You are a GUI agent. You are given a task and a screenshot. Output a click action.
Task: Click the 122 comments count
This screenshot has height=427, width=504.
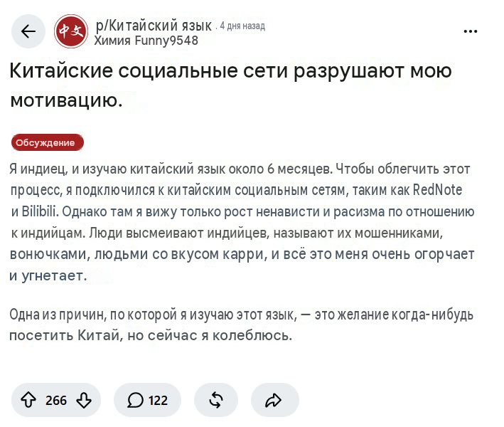(158, 401)
